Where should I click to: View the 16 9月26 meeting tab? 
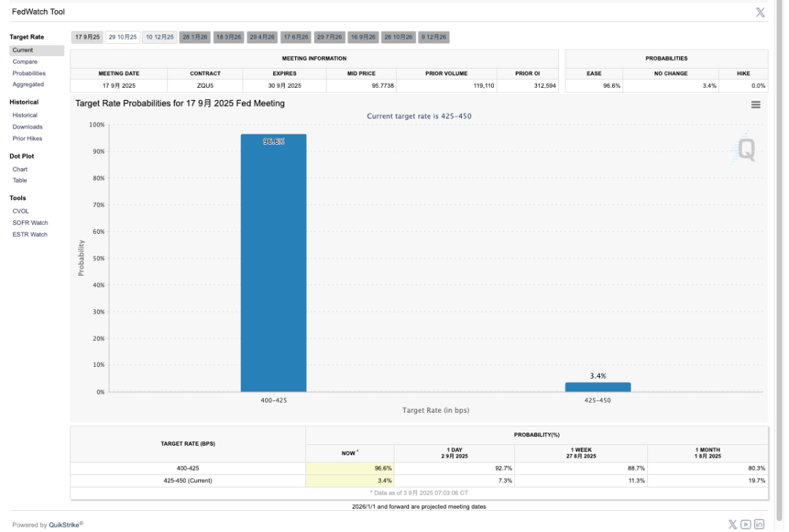[363, 37]
